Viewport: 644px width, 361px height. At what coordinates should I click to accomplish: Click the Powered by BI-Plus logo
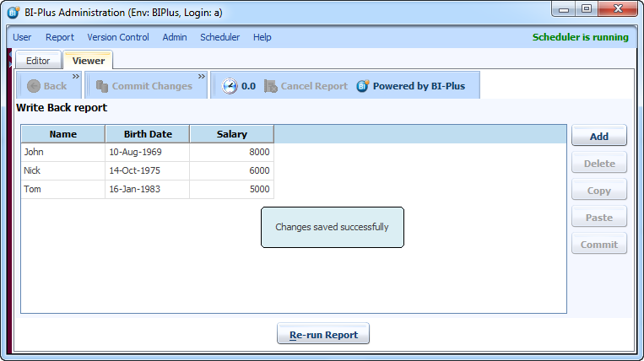(x=363, y=86)
